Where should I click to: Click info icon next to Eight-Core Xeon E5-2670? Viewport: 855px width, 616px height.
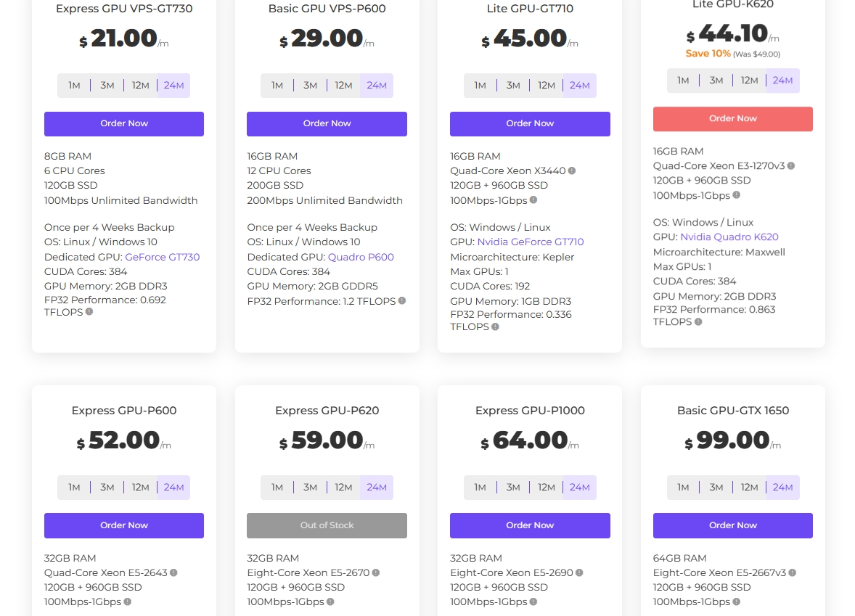[x=375, y=572]
